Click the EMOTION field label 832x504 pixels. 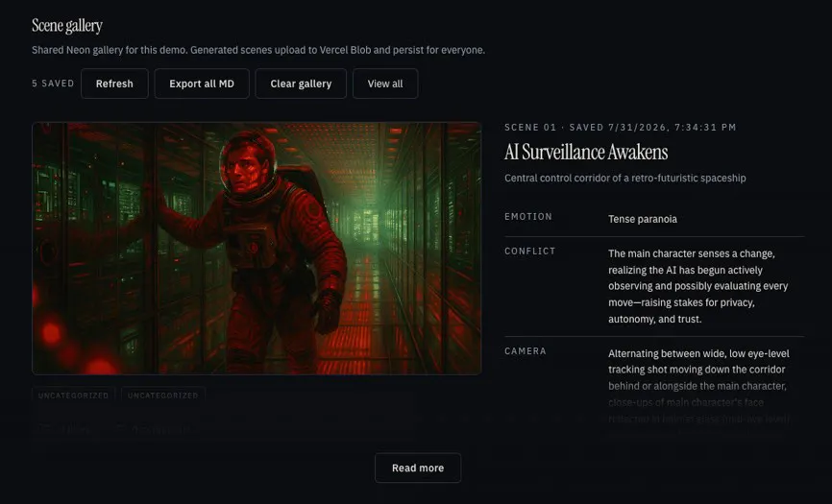pyautogui.click(x=528, y=217)
